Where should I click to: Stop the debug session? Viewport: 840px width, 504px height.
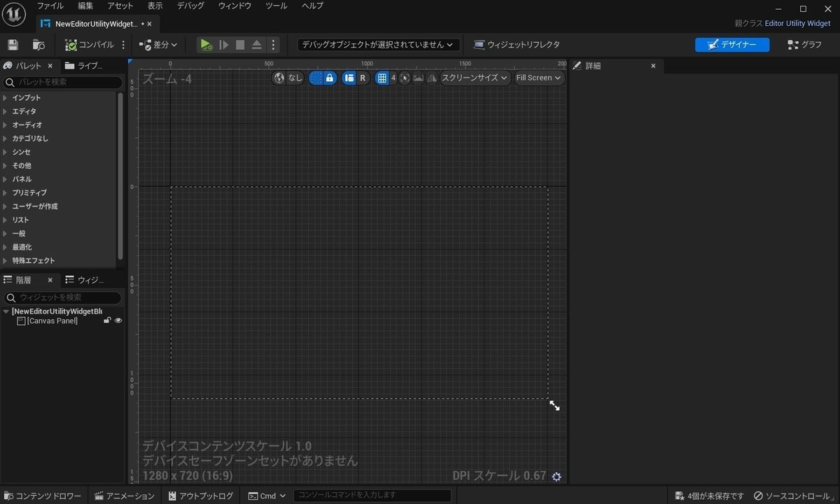pyautogui.click(x=240, y=44)
